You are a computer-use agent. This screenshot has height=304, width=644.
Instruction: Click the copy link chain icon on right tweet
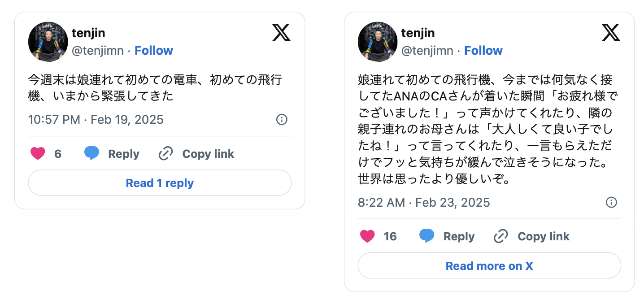pyautogui.click(x=501, y=236)
